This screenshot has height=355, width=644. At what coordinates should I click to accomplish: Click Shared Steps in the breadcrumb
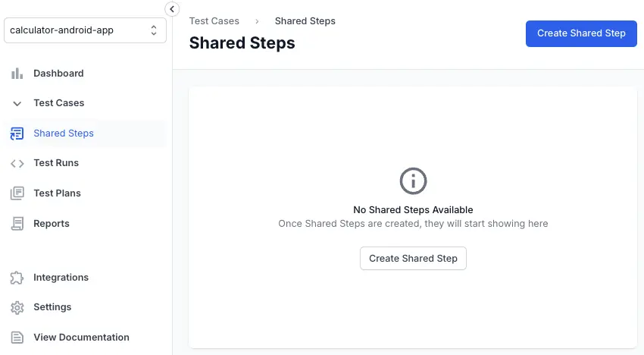[x=305, y=21]
